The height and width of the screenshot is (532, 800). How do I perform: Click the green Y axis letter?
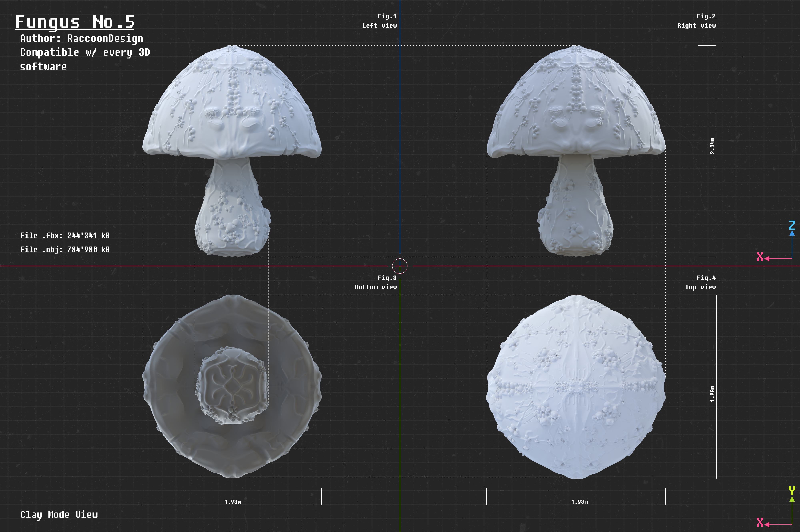tap(792, 490)
